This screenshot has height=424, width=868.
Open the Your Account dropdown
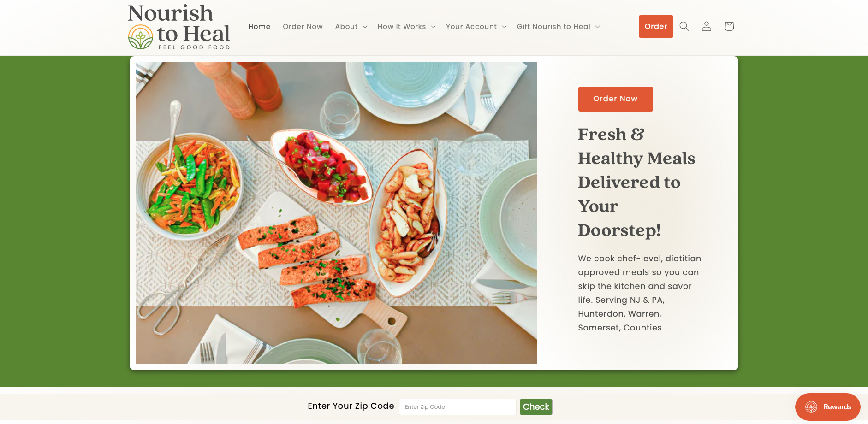point(476,27)
